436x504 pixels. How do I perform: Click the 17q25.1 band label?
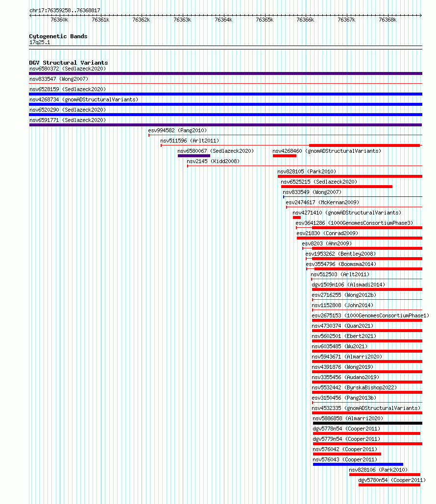coord(40,43)
